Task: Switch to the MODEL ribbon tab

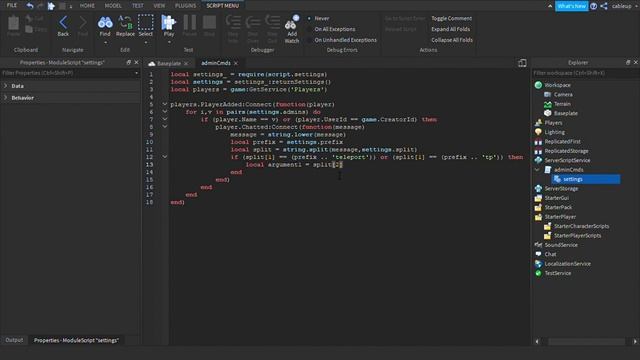Action: click(113, 6)
